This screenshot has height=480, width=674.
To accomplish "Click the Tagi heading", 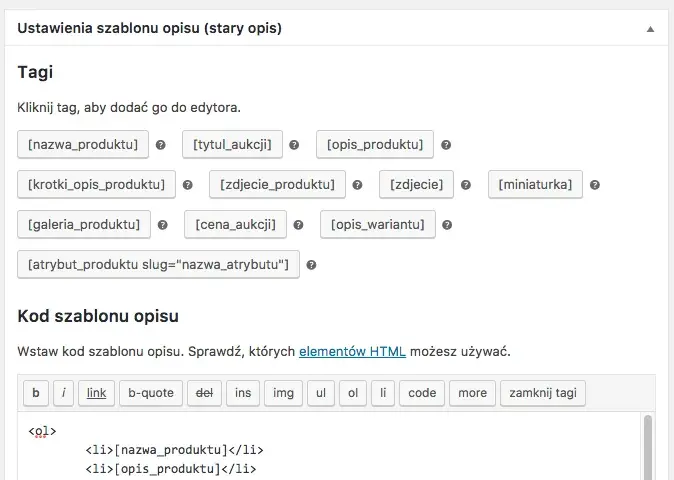I will click(x=35, y=72).
